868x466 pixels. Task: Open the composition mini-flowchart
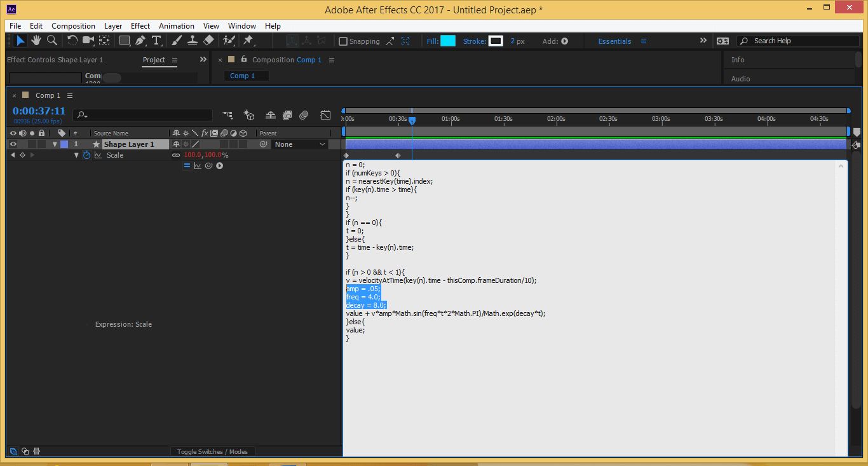pyautogui.click(x=227, y=115)
